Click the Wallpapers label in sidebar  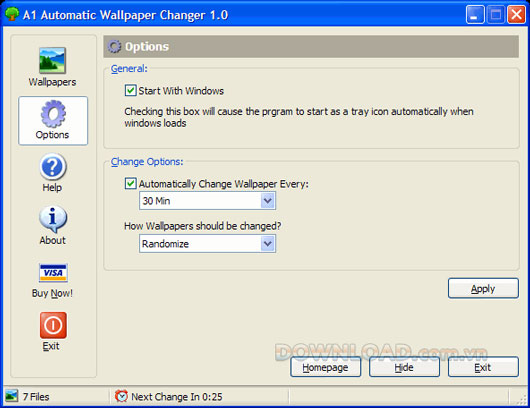tap(52, 82)
